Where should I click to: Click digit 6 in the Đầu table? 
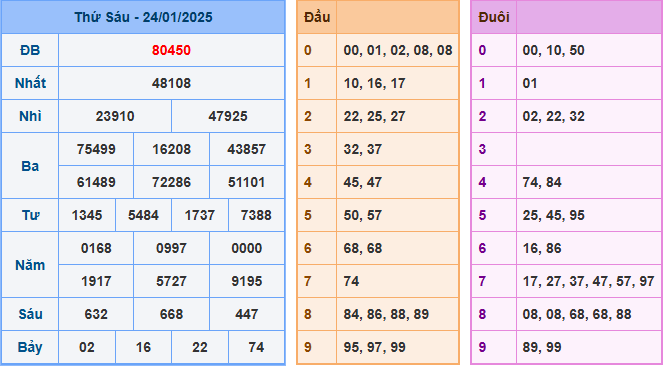pos(308,248)
